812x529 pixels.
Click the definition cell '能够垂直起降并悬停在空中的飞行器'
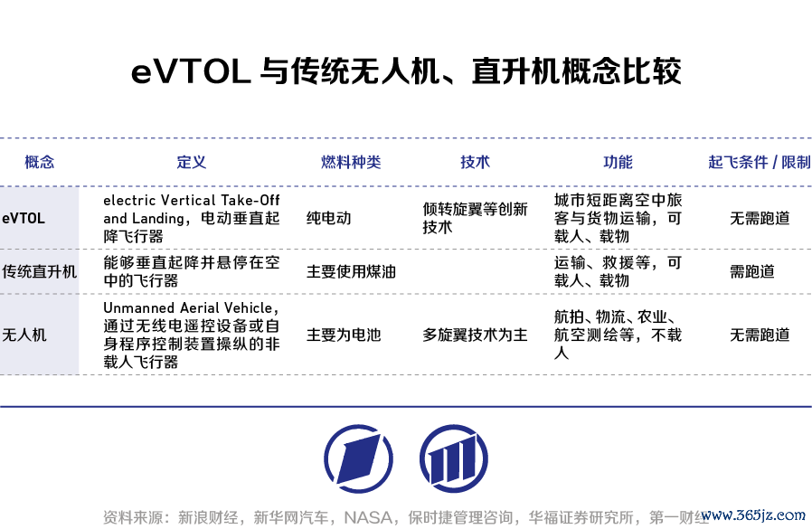click(x=192, y=271)
